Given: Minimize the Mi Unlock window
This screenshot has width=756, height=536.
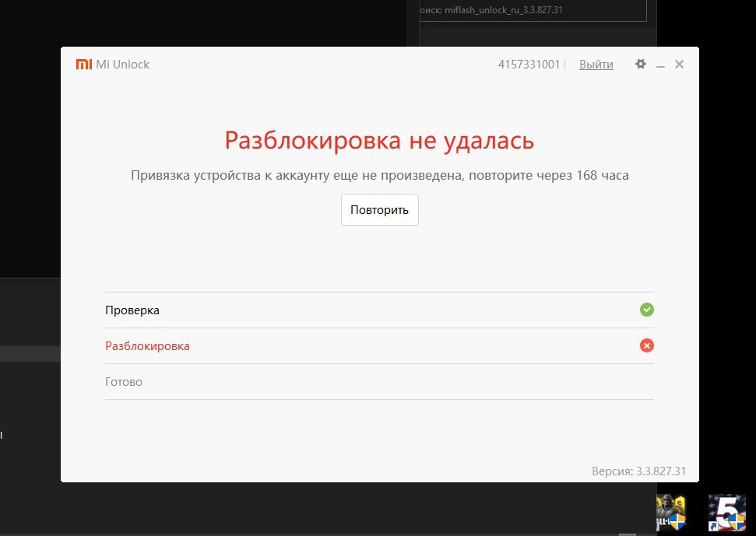Looking at the screenshot, I should [x=660, y=65].
